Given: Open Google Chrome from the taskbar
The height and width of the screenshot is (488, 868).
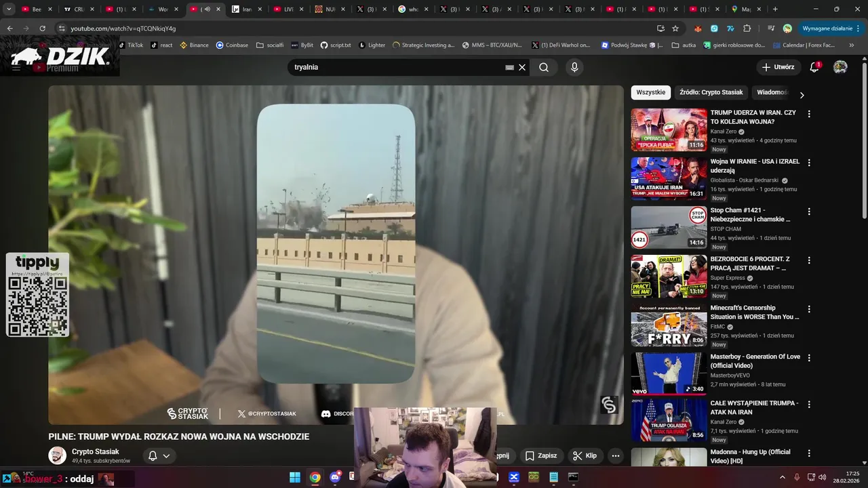Looking at the screenshot, I should 315,477.
